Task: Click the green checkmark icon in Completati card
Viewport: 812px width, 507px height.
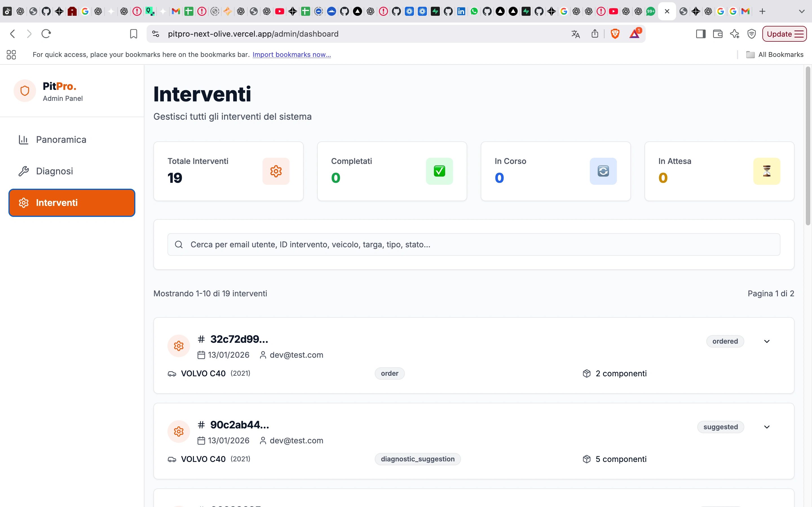Action: (439, 171)
